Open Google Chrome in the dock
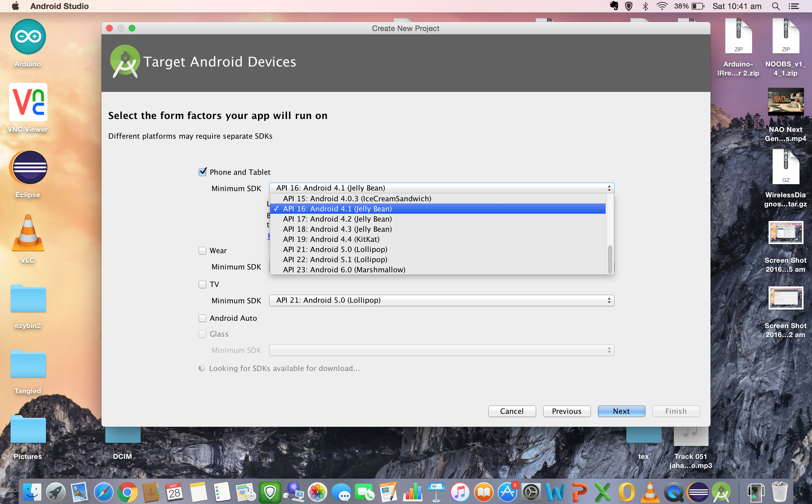The width and height of the screenshot is (812, 504). pos(127,492)
